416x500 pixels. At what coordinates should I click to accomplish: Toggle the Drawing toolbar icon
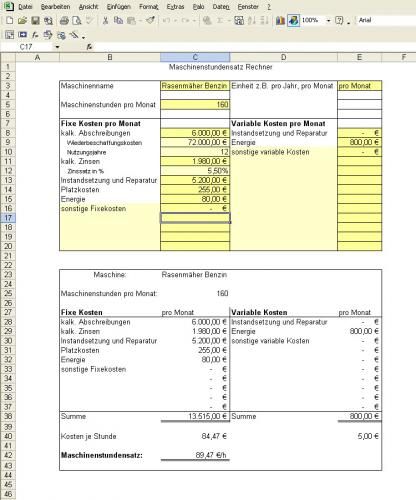[x=293, y=21]
